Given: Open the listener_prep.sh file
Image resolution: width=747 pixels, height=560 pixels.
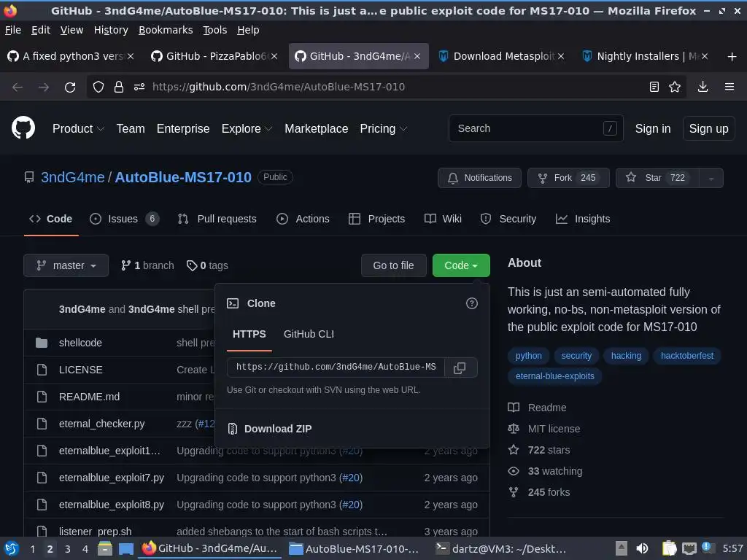Looking at the screenshot, I should click(x=95, y=532).
